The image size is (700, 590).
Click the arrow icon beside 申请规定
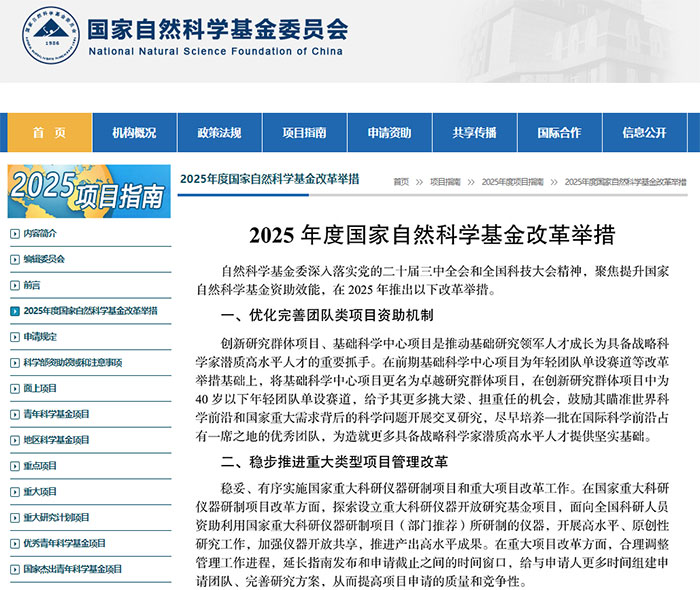(x=15, y=337)
